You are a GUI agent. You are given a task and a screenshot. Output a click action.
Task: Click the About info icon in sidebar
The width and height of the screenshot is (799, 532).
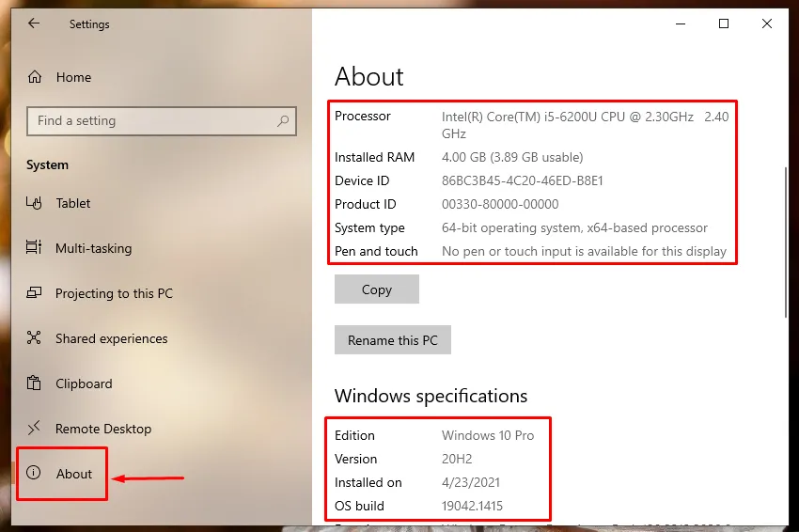(x=35, y=474)
